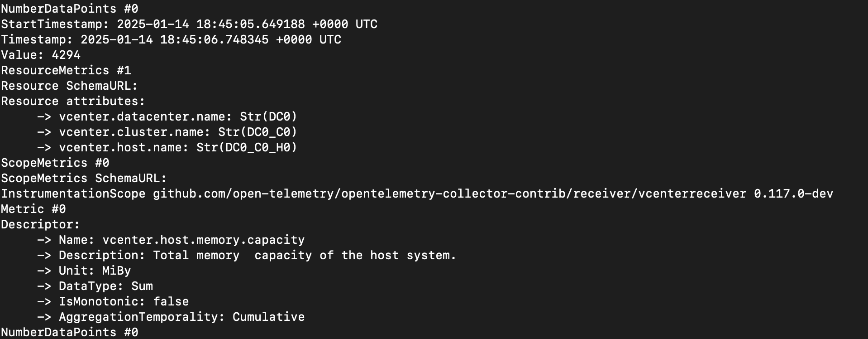Click the Resource attributes label

(73, 101)
